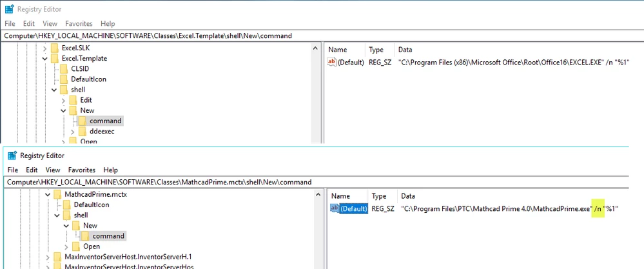Select shell folder icon under MathcadPrime.mctx

[x=66, y=215]
